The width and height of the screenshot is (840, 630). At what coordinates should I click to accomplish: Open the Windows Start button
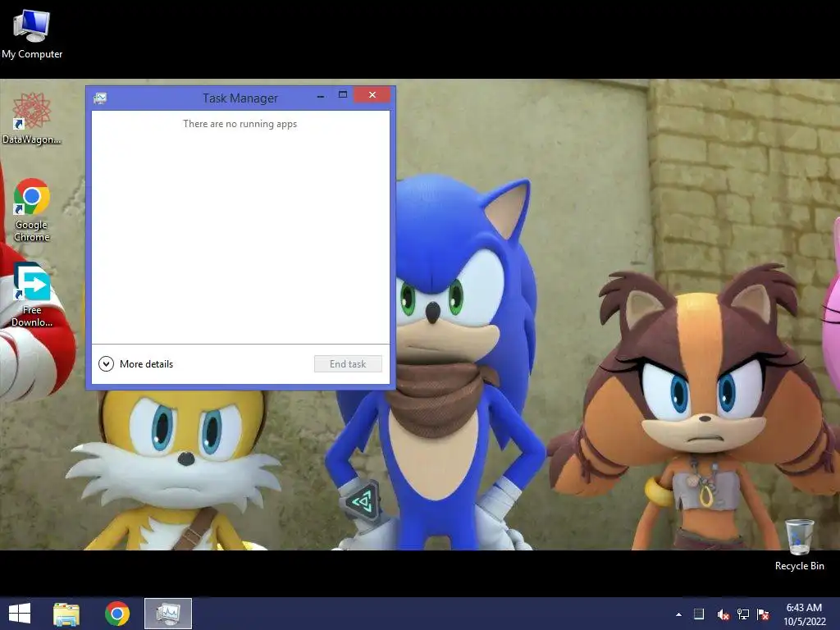[x=20, y=614]
